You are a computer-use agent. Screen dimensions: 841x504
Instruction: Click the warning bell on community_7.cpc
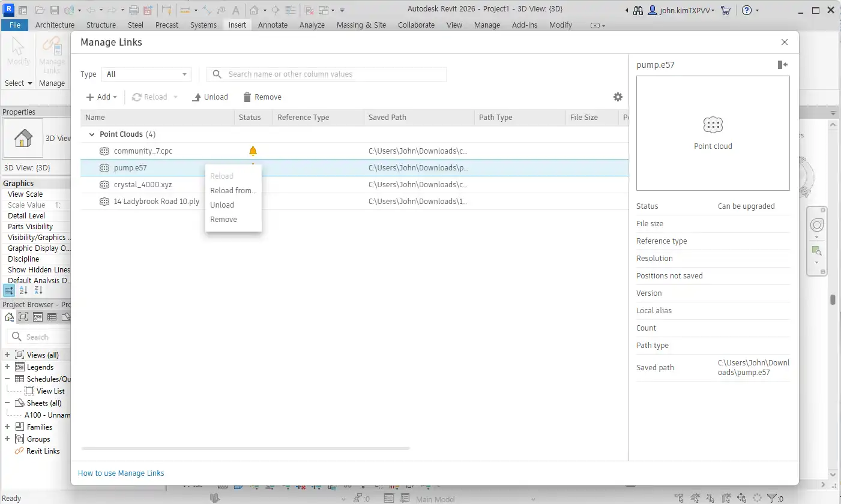[x=253, y=151]
